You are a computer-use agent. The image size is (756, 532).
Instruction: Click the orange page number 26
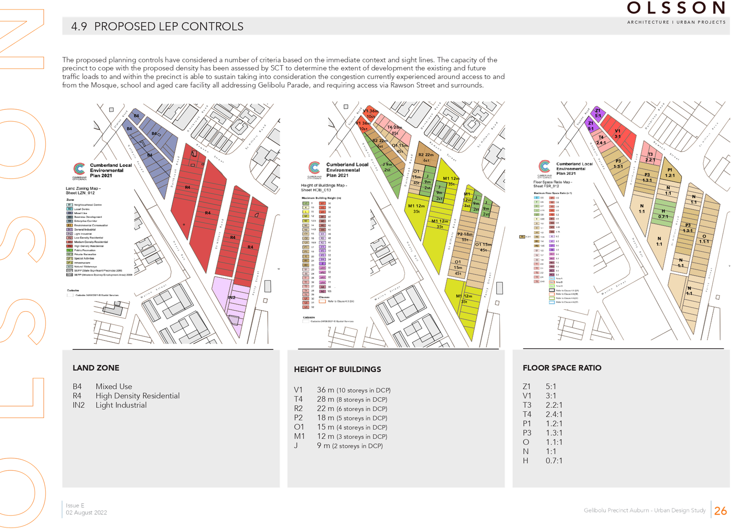(x=720, y=510)
